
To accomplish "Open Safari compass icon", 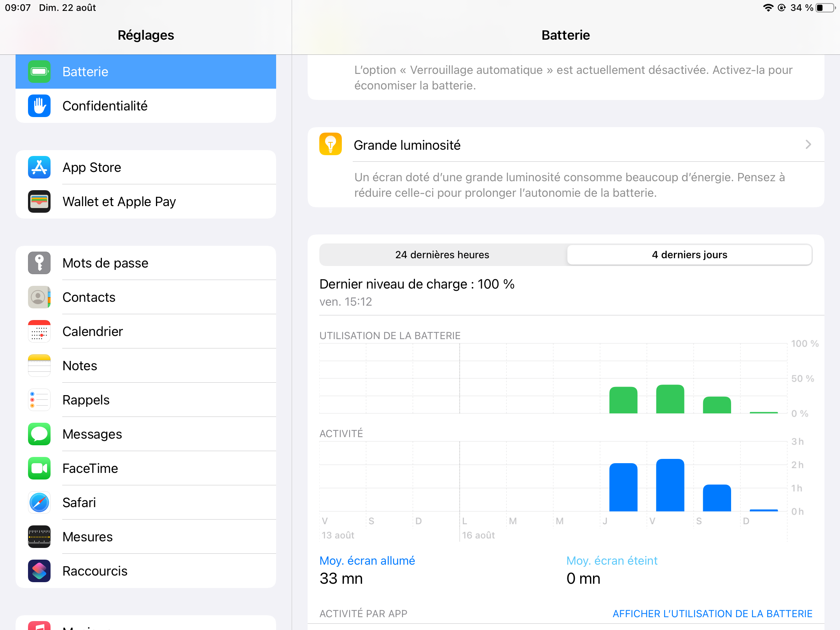I will tap(39, 502).
